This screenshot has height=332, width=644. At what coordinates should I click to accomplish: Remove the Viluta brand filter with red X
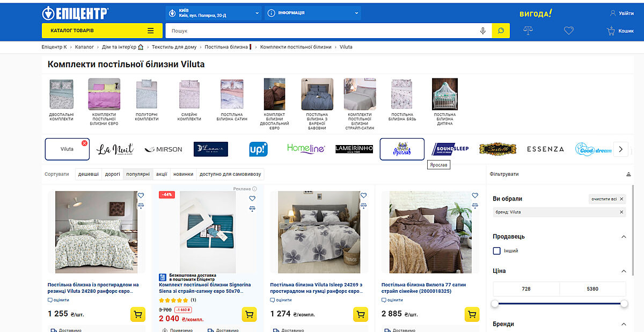tap(84, 143)
